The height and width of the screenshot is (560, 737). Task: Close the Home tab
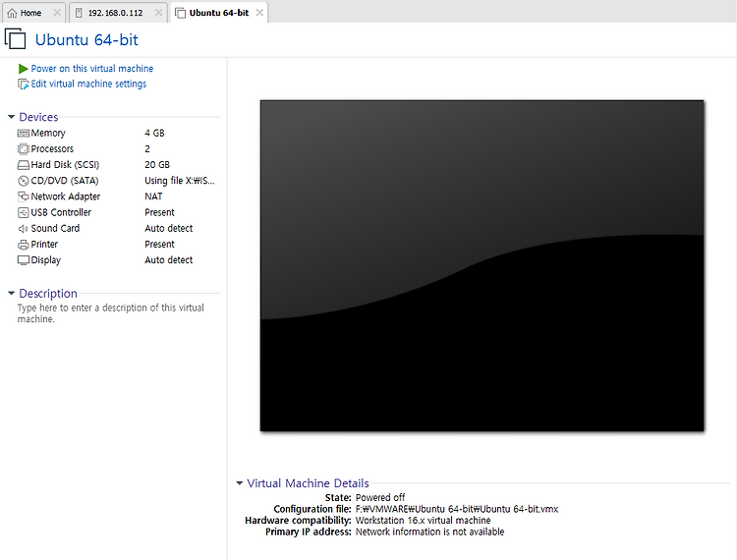57,13
